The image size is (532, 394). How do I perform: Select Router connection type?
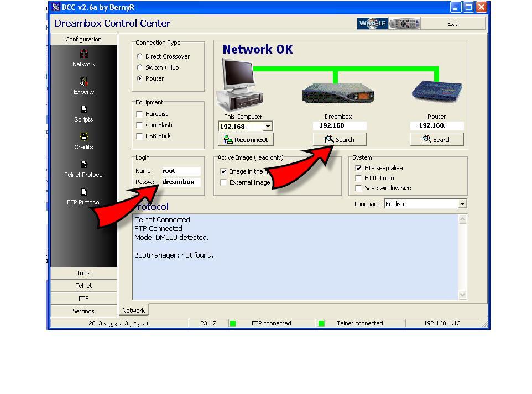point(139,78)
